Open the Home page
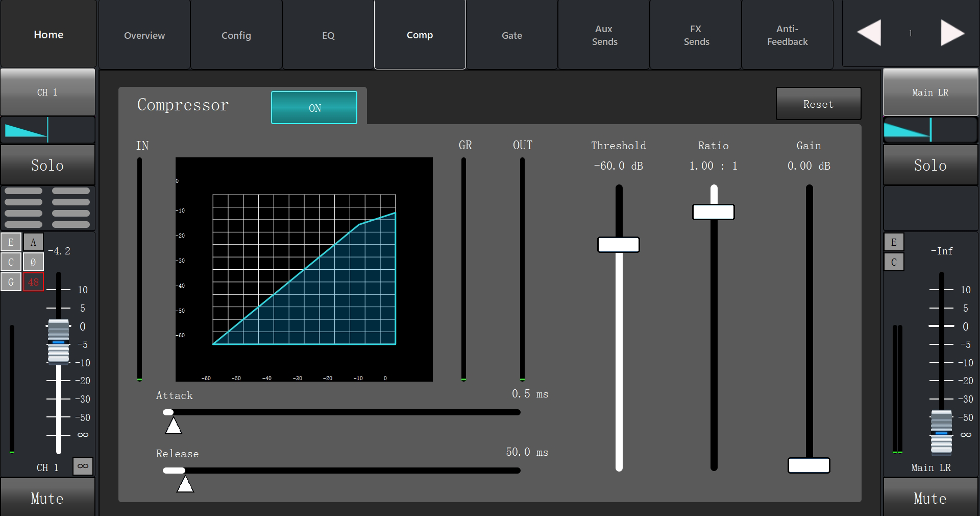Viewport: 980px width, 516px height. pyautogui.click(x=48, y=34)
